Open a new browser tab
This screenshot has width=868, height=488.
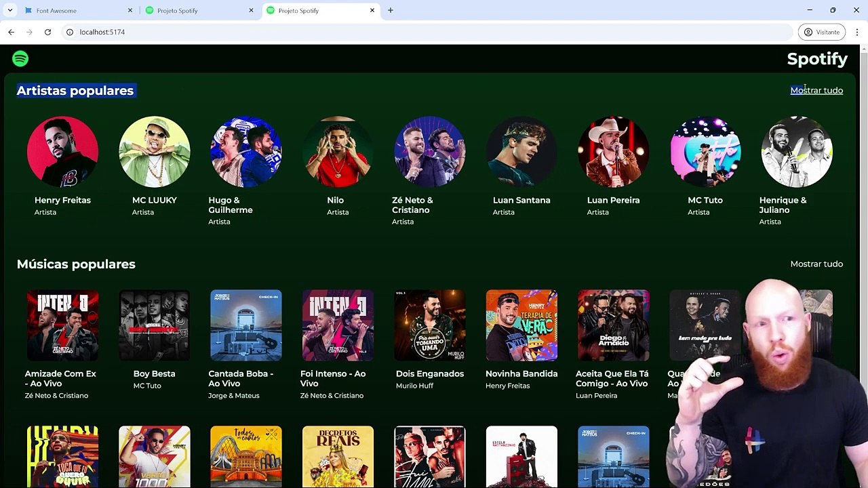(x=391, y=10)
